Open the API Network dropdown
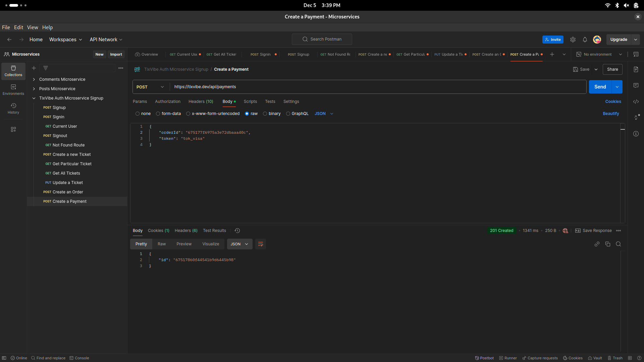644x362 pixels. [x=106, y=40]
